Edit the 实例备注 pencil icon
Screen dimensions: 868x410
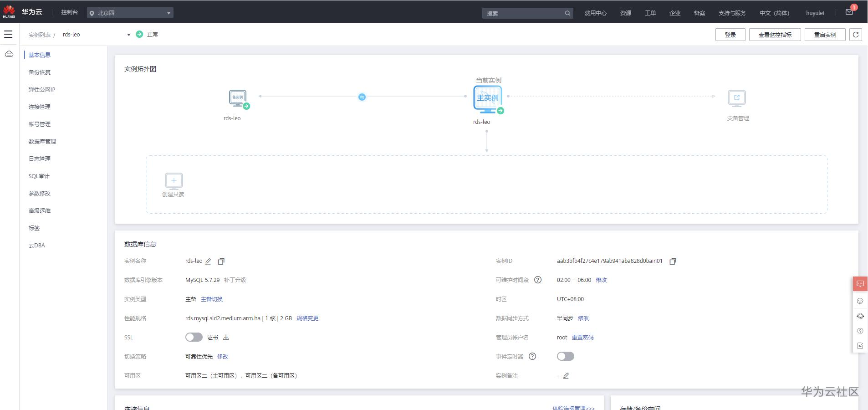(566, 376)
